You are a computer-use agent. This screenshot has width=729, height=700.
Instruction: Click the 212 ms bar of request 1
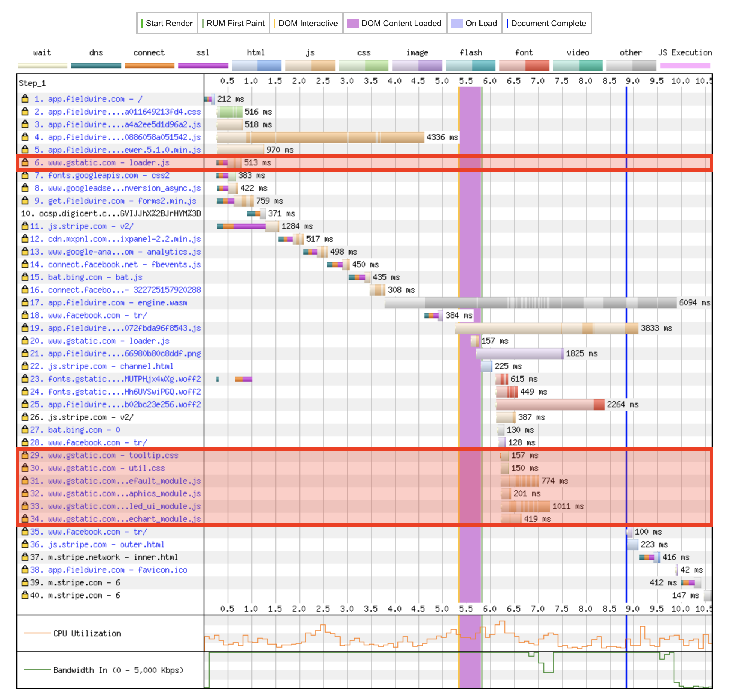pos(209,99)
